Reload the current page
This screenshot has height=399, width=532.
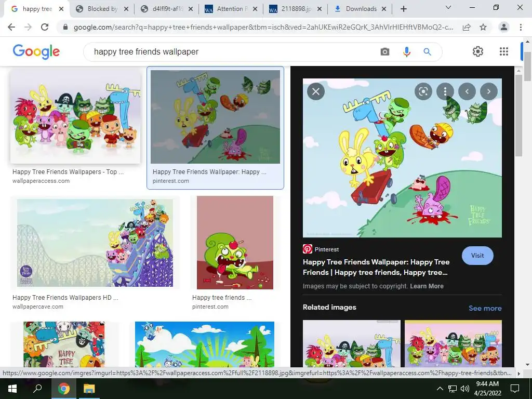click(x=45, y=27)
